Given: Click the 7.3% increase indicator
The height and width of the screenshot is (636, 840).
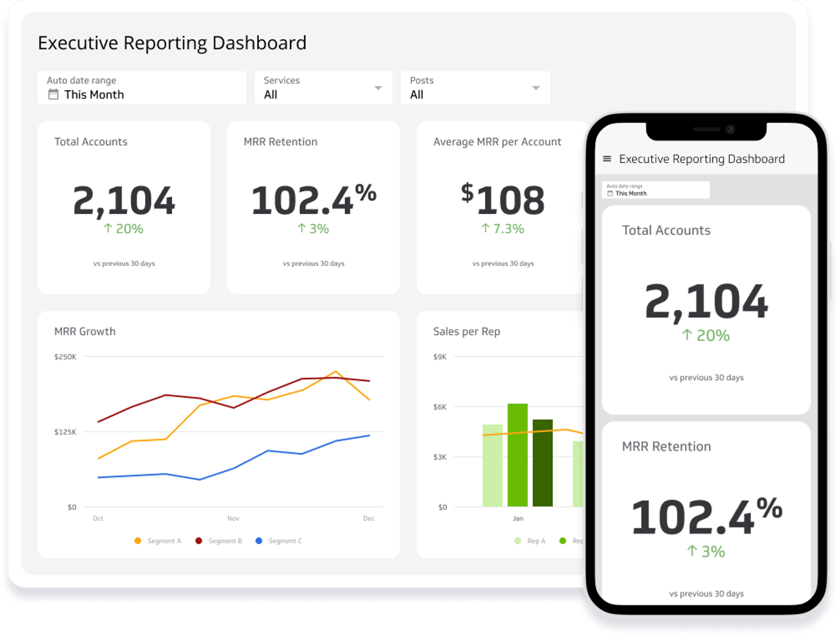Looking at the screenshot, I should pos(503,228).
